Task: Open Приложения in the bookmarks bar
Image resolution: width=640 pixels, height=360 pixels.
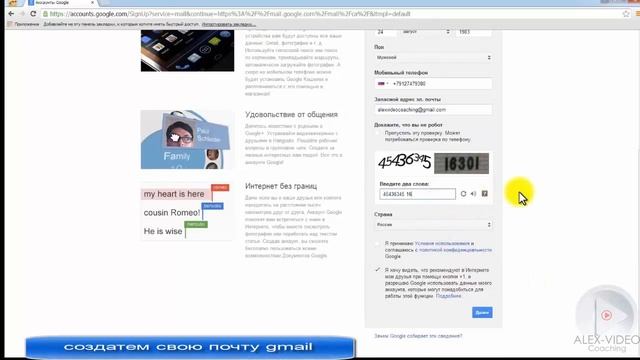Action: 23,24
